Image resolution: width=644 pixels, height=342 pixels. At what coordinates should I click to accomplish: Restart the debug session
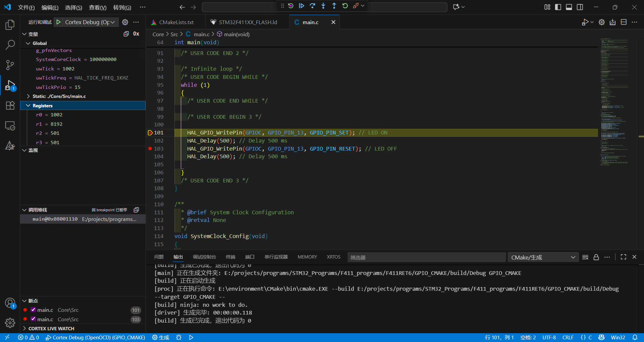pyautogui.click(x=345, y=6)
